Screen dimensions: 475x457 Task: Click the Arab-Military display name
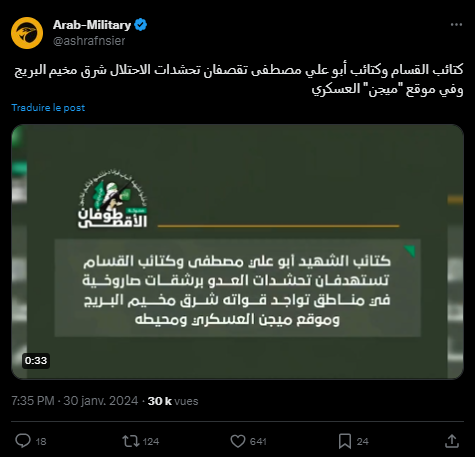click(92, 25)
